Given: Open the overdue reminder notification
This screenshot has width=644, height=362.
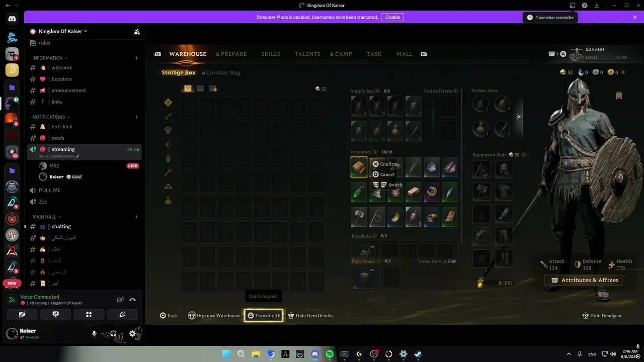Looking at the screenshot, I should pyautogui.click(x=550, y=17).
